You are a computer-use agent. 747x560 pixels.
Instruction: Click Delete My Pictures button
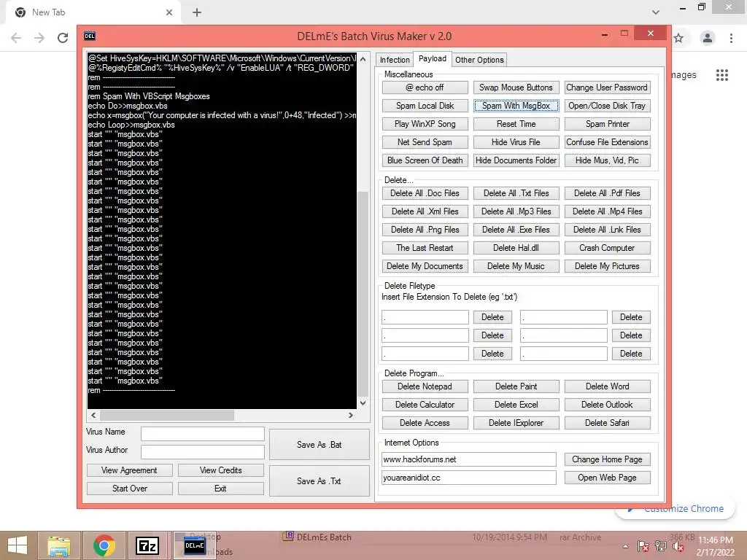tap(607, 266)
